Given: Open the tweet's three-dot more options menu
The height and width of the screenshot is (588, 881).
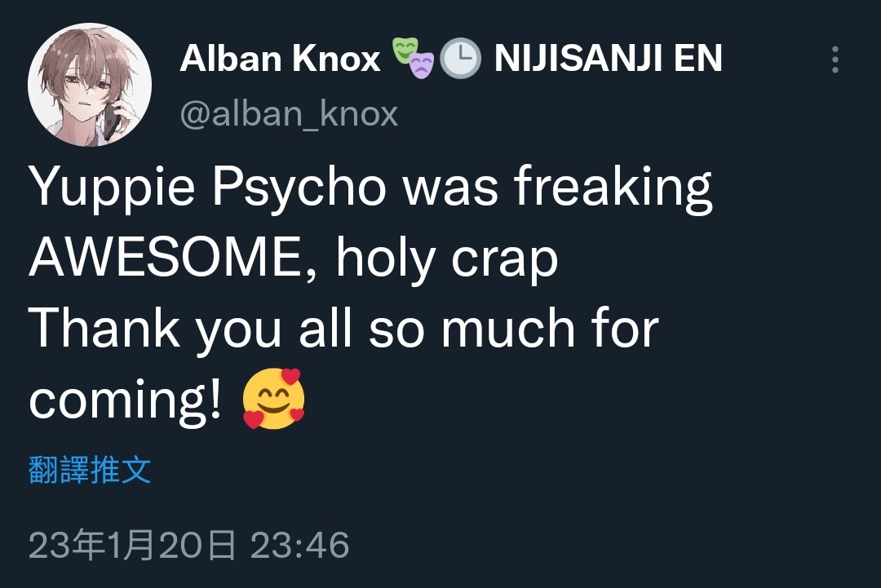Looking at the screenshot, I should (835, 60).
